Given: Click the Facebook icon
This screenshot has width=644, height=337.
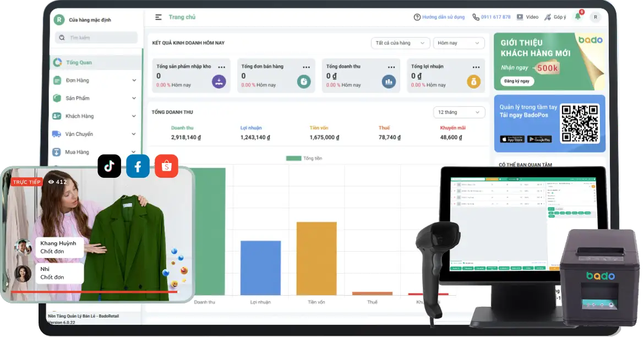Looking at the screenshot, I should (138, 166).
